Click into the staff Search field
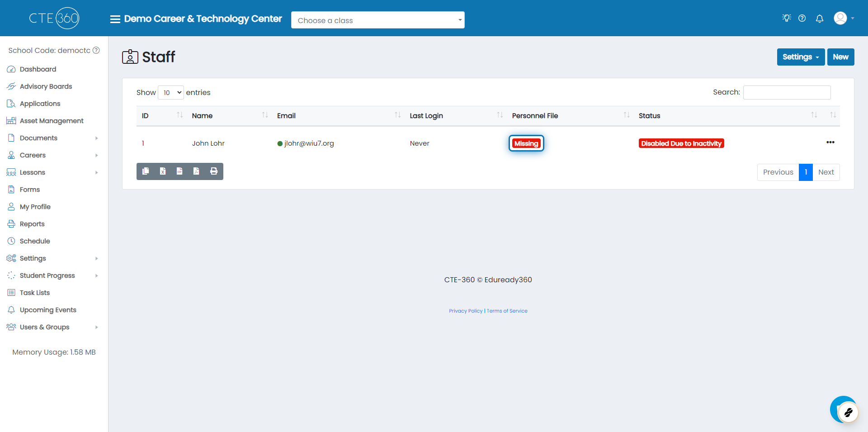The width and height of the screenshot is (868, 432). [787, 92]
